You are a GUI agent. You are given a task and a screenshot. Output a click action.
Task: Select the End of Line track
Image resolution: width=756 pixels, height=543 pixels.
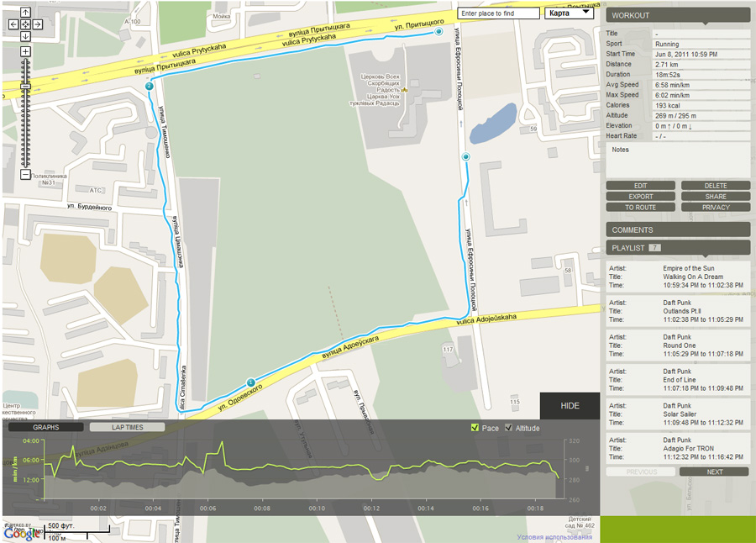pyautogui.click(x=678, y=379)
